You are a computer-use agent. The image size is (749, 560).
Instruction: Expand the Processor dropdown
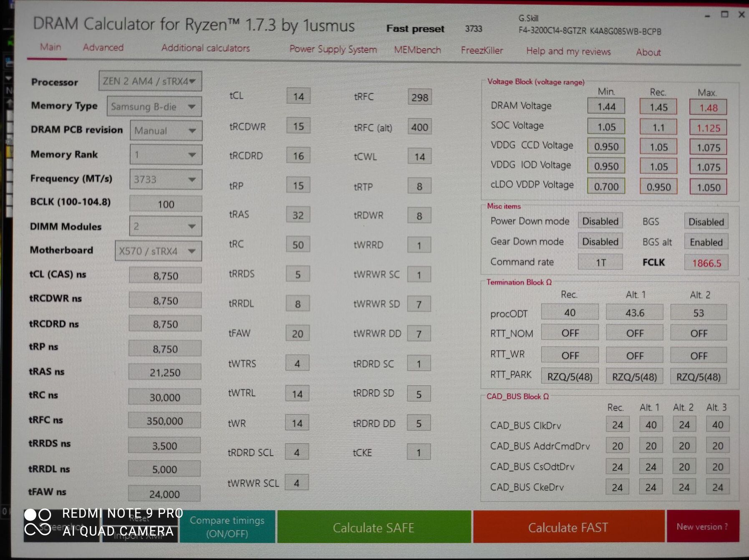coord(150,81)
